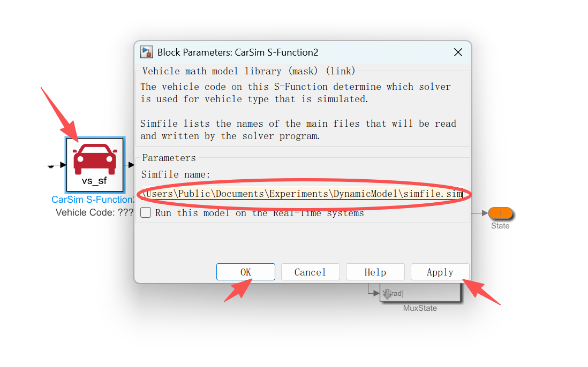Click the MuxState block name label

[x=420, y=308]
